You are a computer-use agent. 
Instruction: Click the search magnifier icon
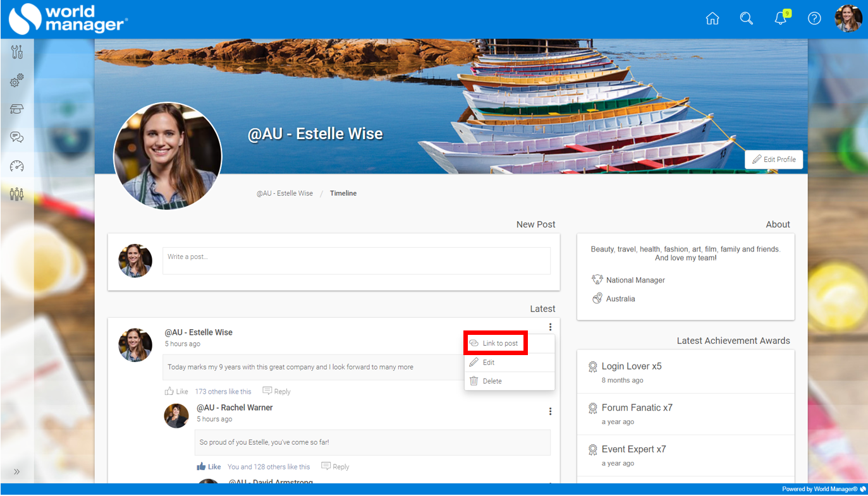click(x=746, y=19)
